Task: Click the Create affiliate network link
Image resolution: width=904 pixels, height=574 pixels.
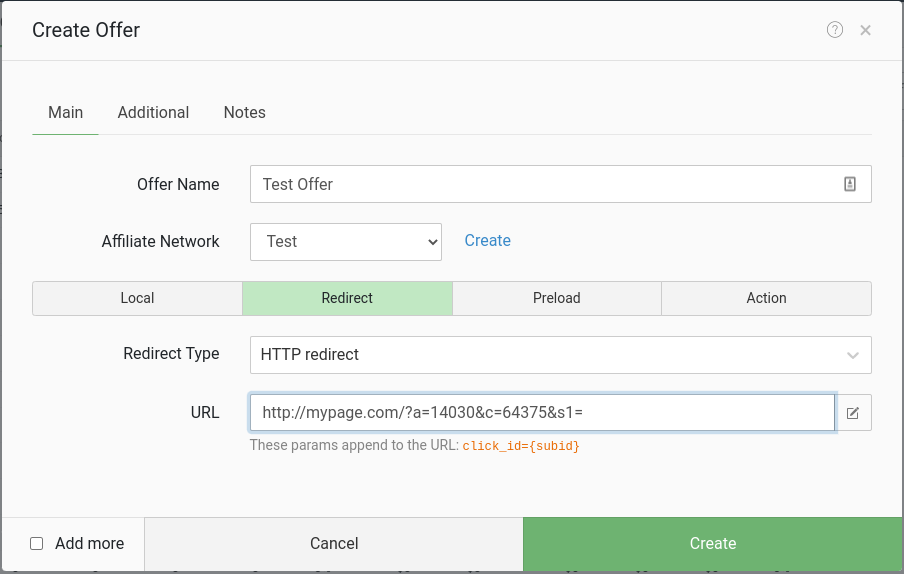Action: [x=487, y=240]
